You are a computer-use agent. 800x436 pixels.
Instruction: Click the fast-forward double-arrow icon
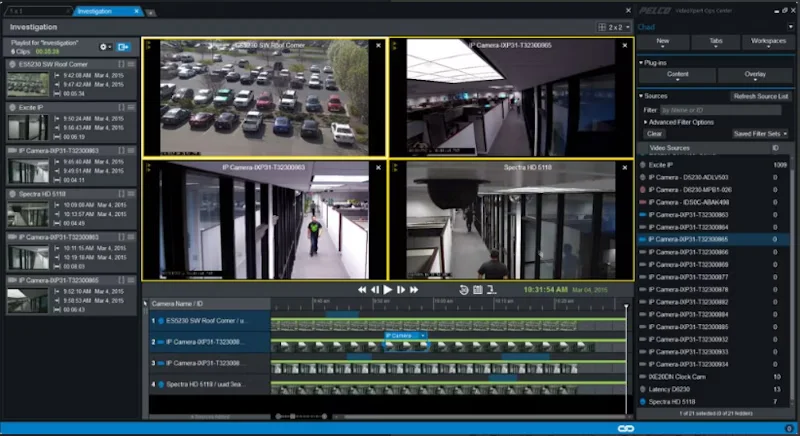414,289
